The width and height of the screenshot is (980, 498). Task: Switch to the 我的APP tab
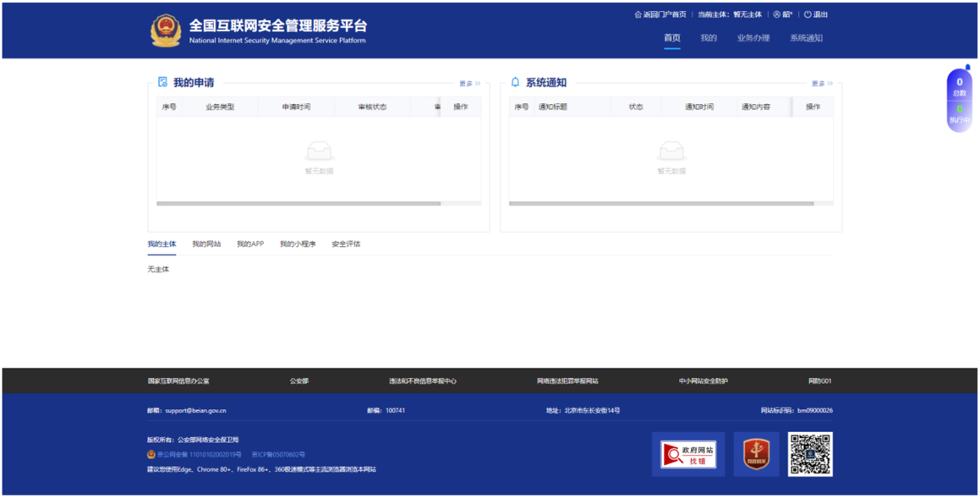coord(250,244)
